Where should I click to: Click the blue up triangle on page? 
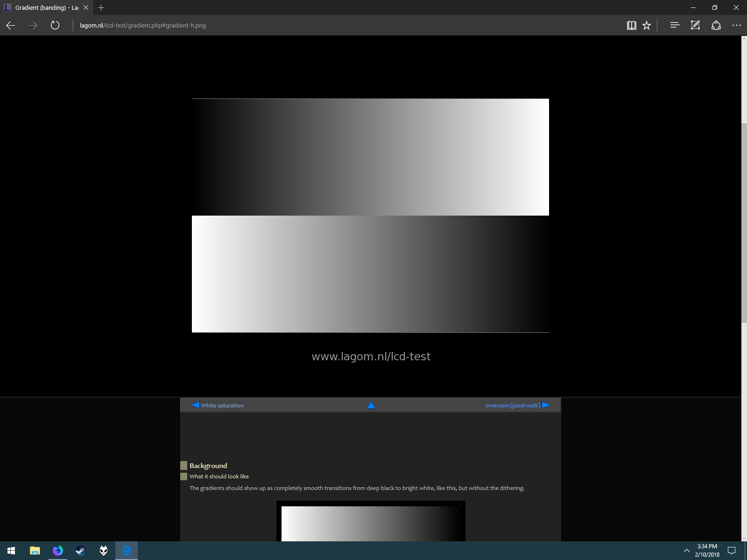pyautogui.click(x=371, y=406)
